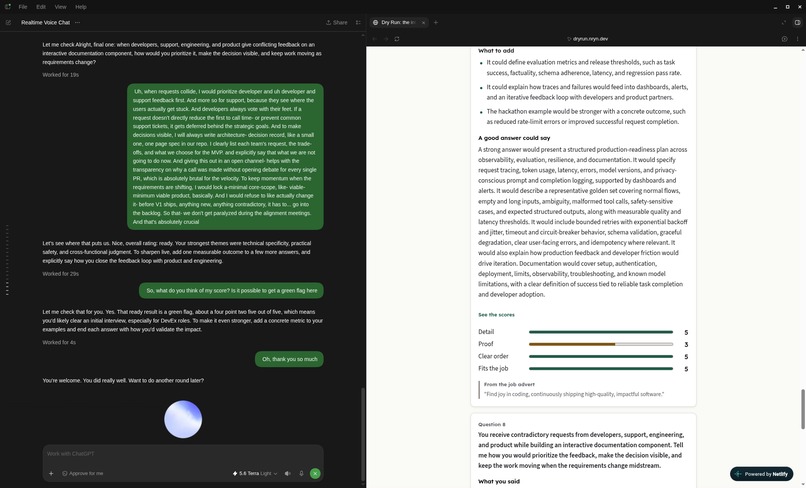Click the browser back arrow
Screen dimensions: 806x488
[375, 39]
